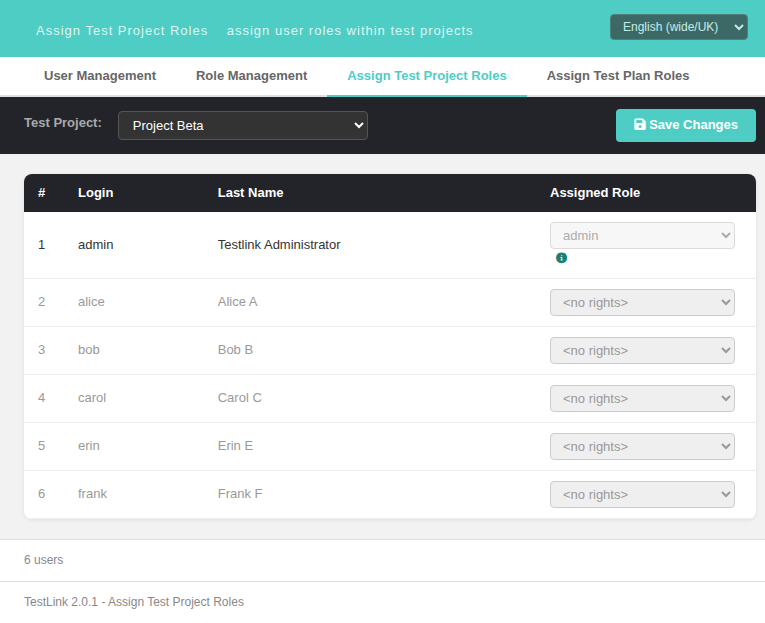This screenshot has height=623, width=765.
Task: Click the # column header
Action: [x=41, y=193]
